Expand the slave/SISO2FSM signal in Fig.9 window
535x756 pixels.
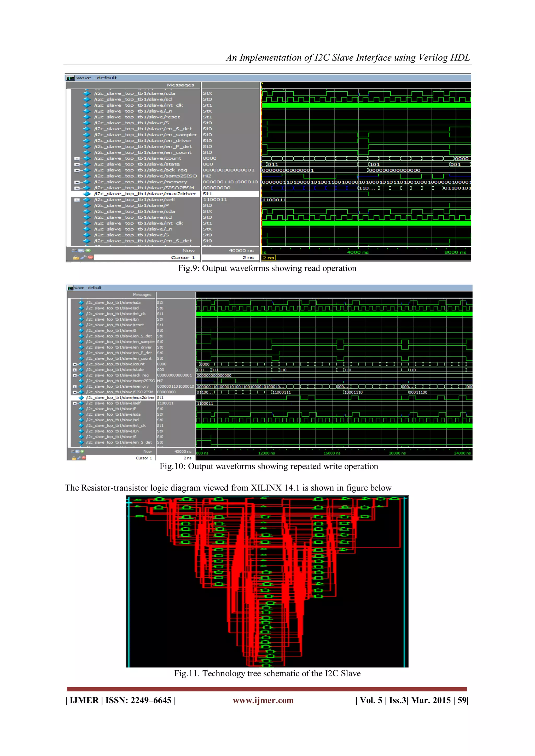(x=77, y=188)
